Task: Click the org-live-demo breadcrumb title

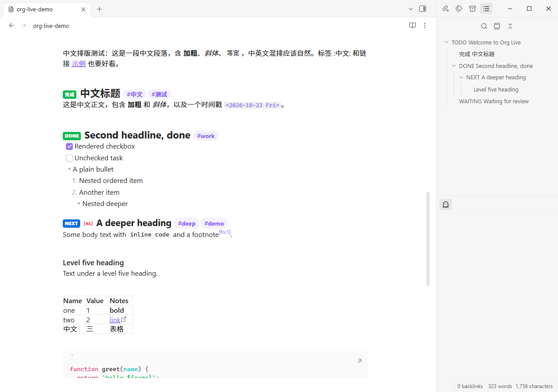Action: tap(51, 26)
